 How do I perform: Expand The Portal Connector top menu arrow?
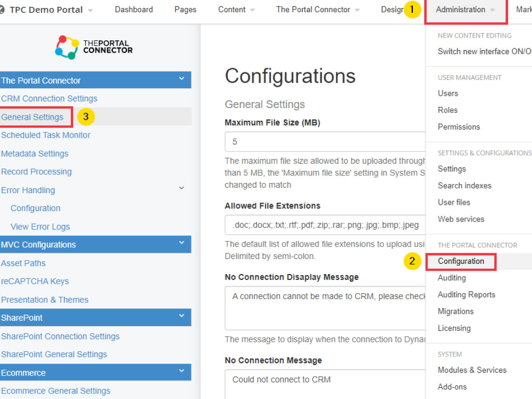pos(358,10)
